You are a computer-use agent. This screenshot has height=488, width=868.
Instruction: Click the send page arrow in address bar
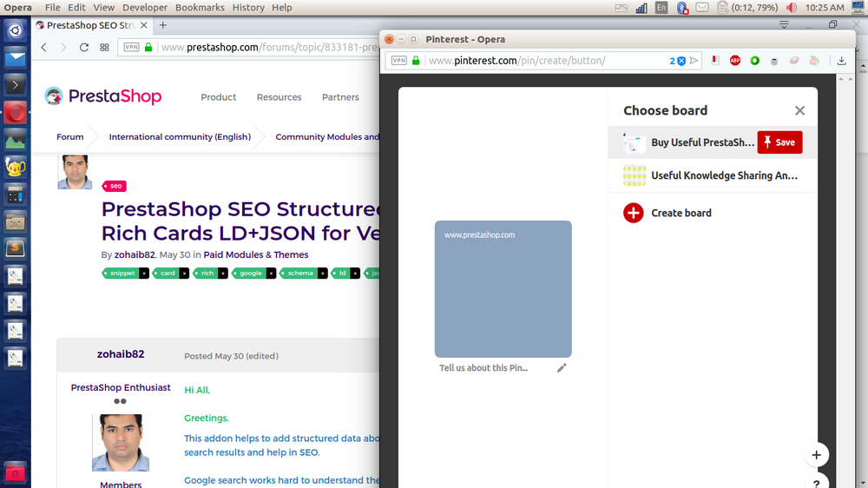click(x=694, y=61)
